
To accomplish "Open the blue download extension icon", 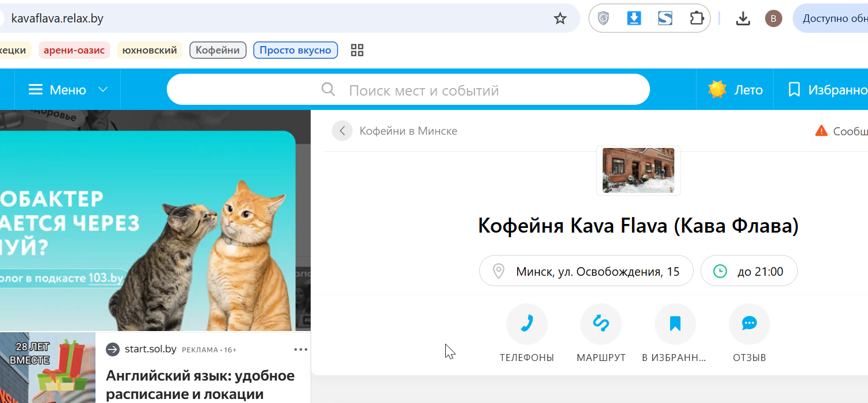I will (x=634, y=18).
